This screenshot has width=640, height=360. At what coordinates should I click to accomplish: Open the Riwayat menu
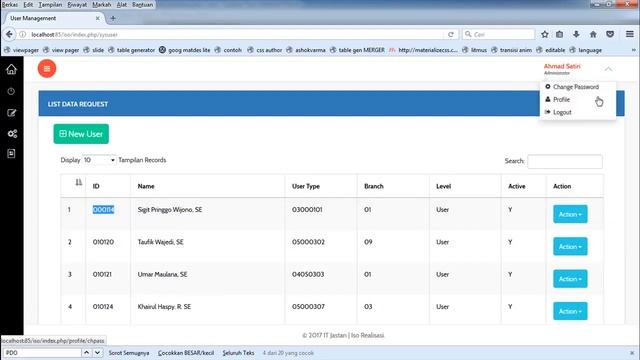click(77, 4)
